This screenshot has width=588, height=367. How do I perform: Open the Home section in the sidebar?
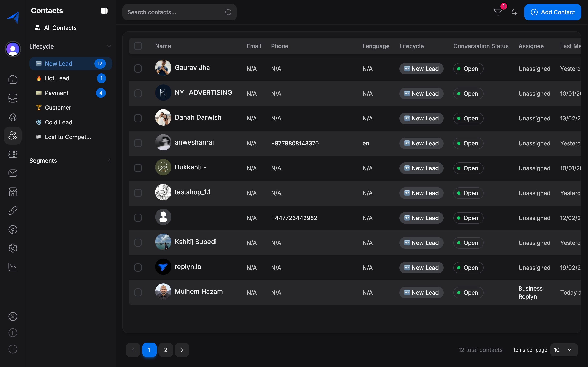pyautogui.click(x=13, y=79)
